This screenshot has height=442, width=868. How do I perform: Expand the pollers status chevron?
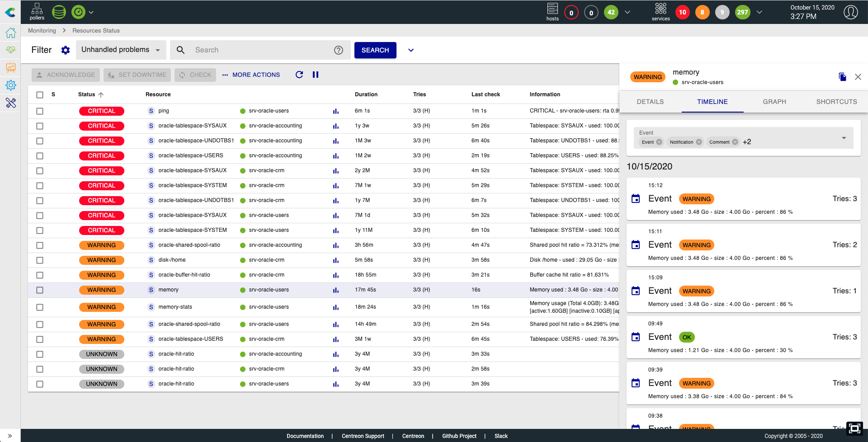(91, 12)
